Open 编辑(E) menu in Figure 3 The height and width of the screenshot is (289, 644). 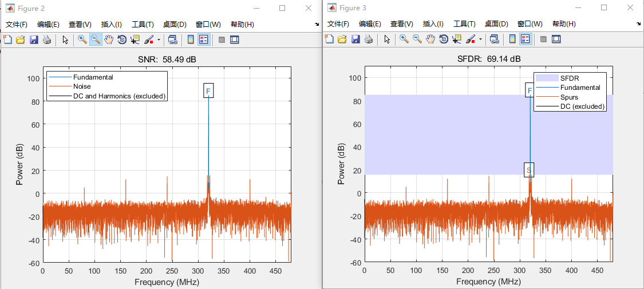pyautogui.click(x=370, y=24)
